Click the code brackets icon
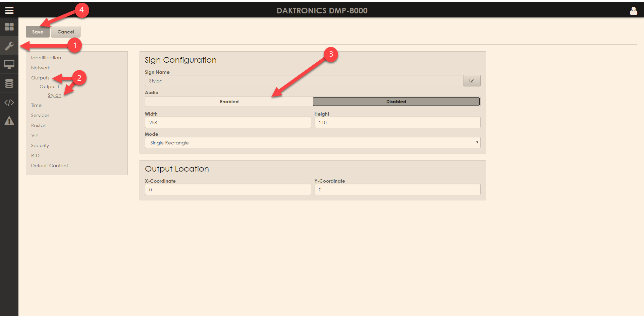Viewport: 644px width, 316px height. (9, 102)
